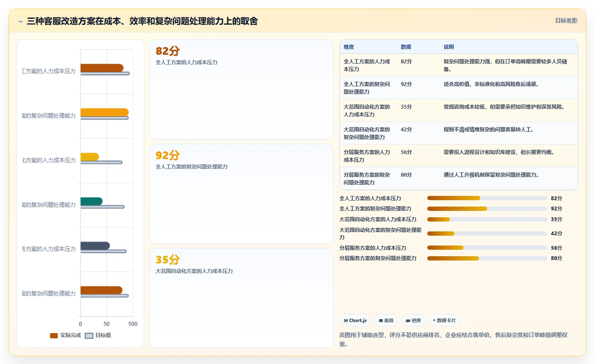The height and width of the screenshot is (364, 595).
Task: Click the brown bar for 工方案的人力成本压力
Action: coord(102,68)
